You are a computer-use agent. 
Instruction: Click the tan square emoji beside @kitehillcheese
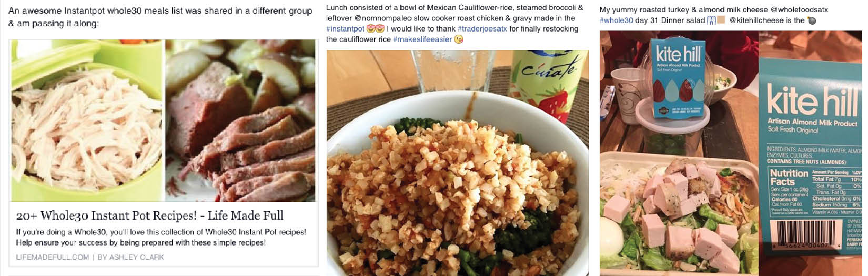point(721,20)
